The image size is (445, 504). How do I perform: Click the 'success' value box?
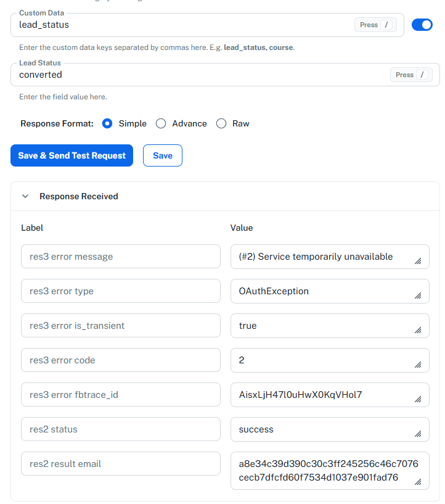tap(330, 429)
